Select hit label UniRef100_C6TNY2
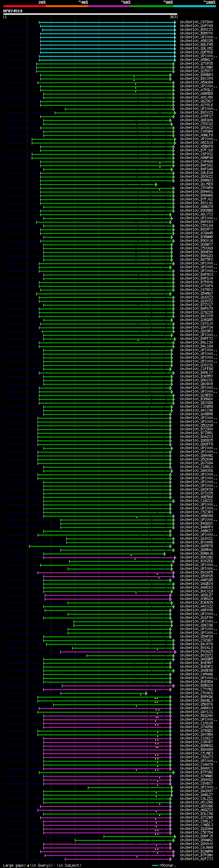The image size is (219, 868). pyautogui.click(x=196, y=290)
